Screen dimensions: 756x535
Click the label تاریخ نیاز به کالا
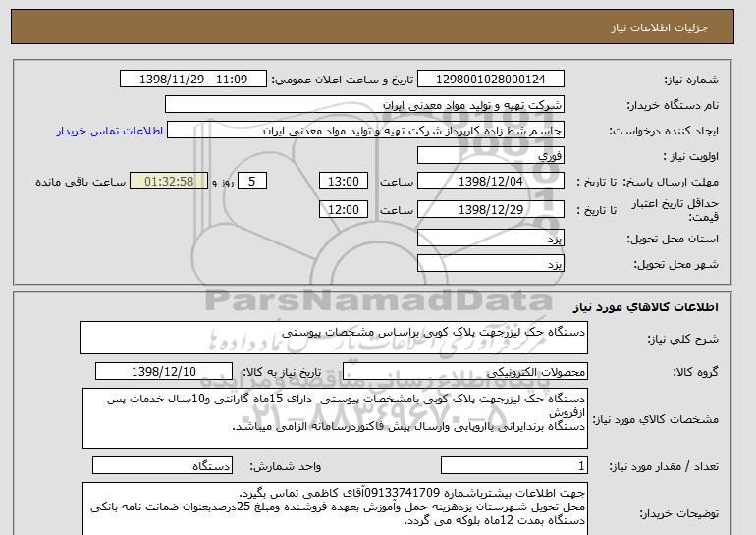[x=282, y=372]
